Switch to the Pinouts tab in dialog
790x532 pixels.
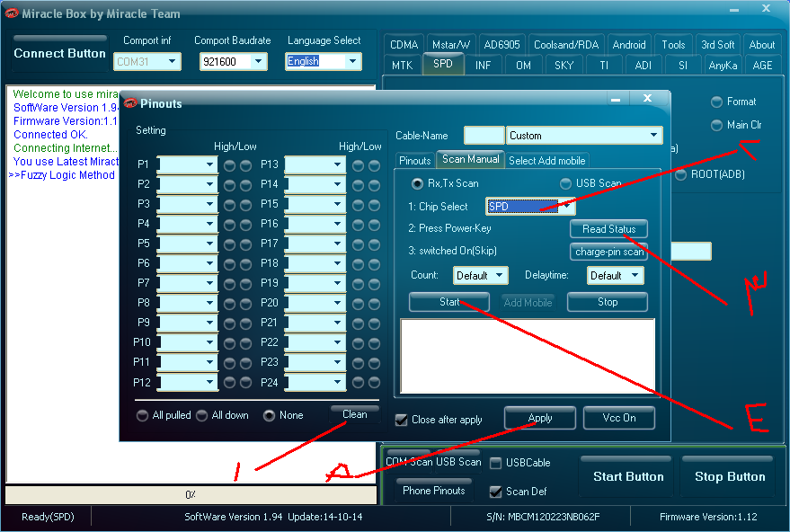(414, 161)
